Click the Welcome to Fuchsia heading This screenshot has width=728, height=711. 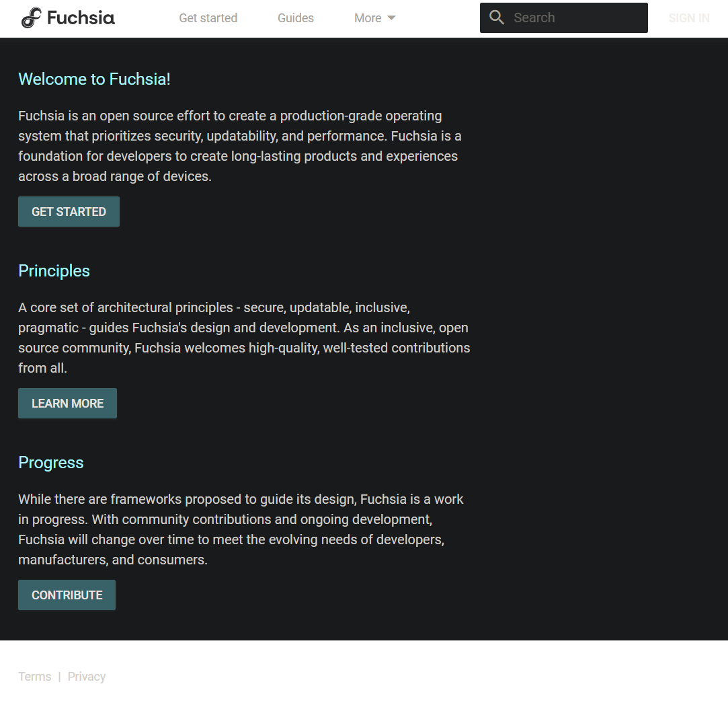[x=94, y=79]
